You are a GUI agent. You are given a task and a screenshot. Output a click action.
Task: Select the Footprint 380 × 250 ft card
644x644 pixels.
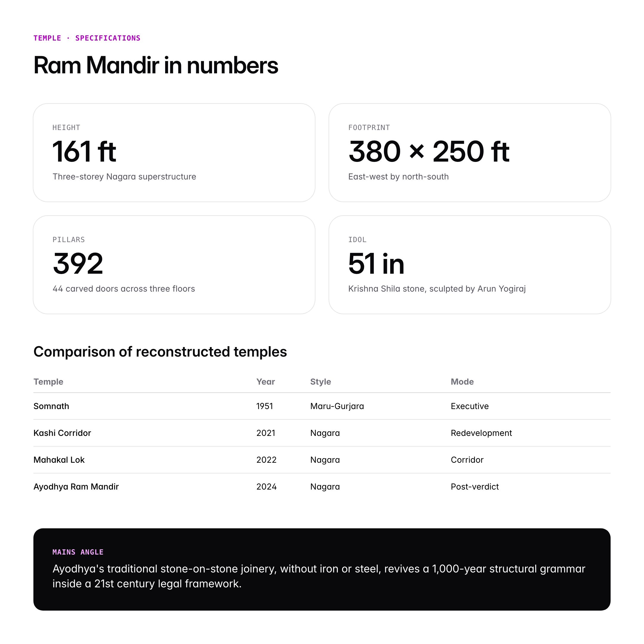(x=469, y=152)
